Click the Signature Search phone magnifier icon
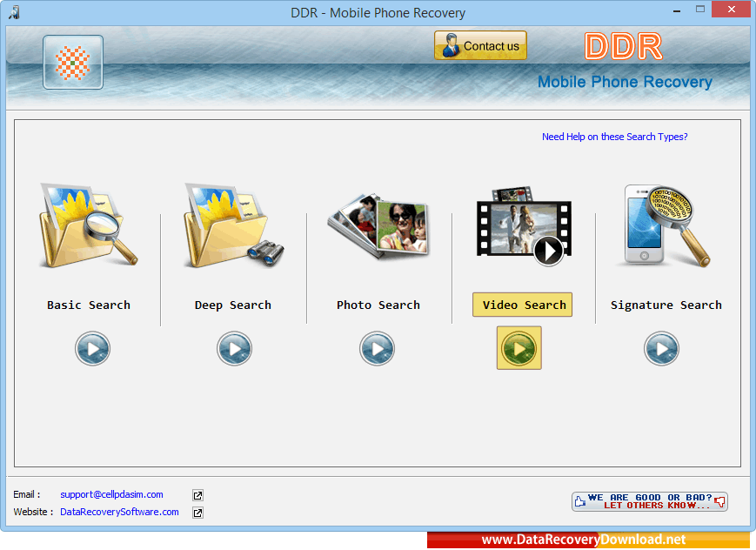Viewport: 756px width, 550px height. pos(664,225)
